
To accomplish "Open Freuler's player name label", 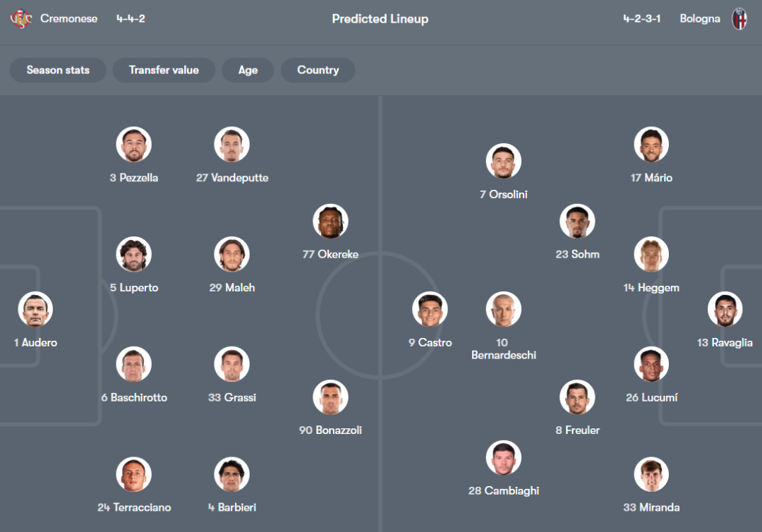I will pyautogui.click(x=577, y=430).
